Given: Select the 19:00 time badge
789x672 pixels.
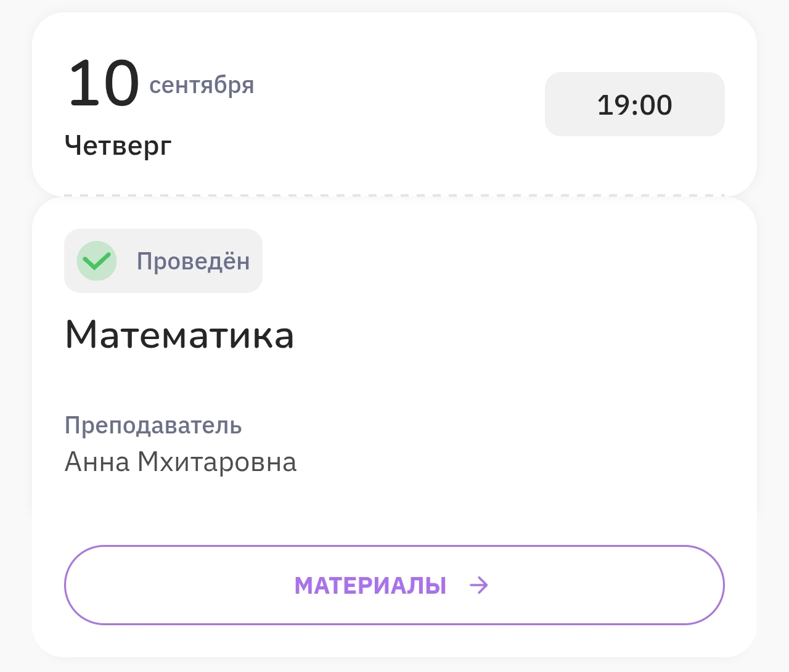Looking at the screenshot, I should point(635,104).
